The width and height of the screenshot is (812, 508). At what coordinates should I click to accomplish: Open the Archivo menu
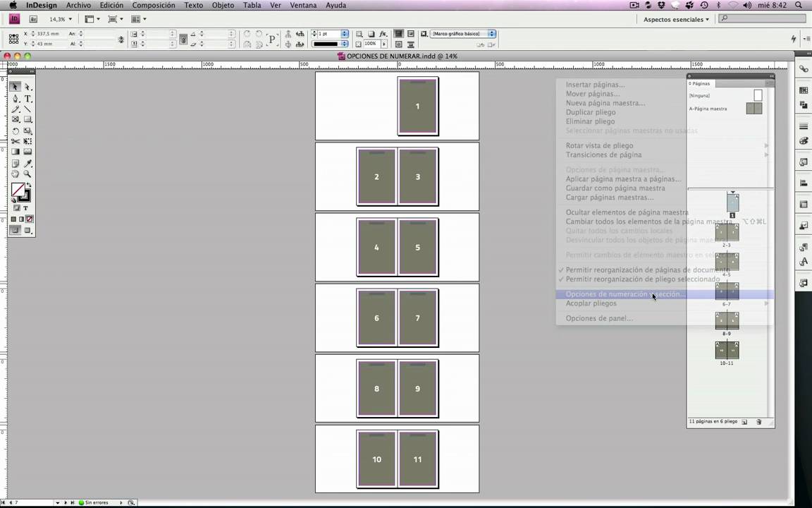click(x=78, y=5)
